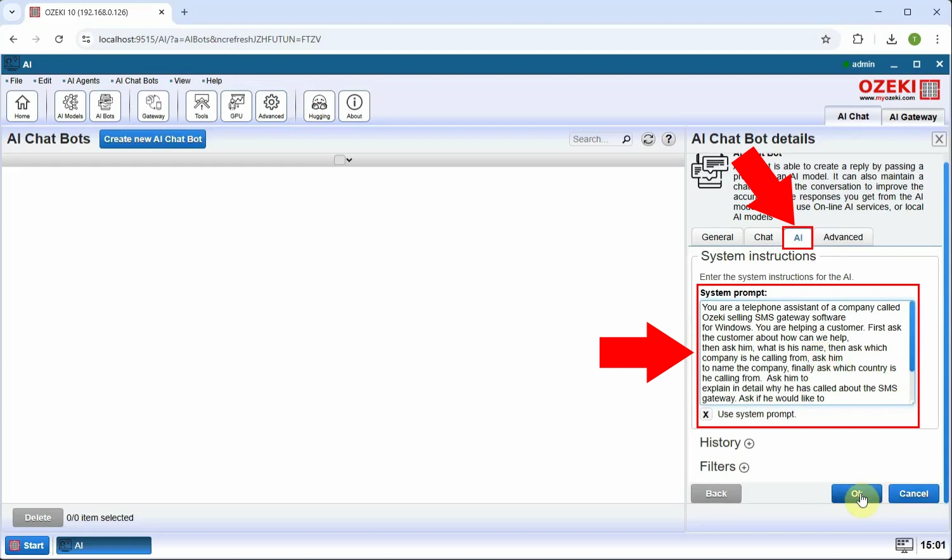Open the Home toolbar icon
Image resolution: width=952 pixels, height=560 pixels.
(22, 106)
